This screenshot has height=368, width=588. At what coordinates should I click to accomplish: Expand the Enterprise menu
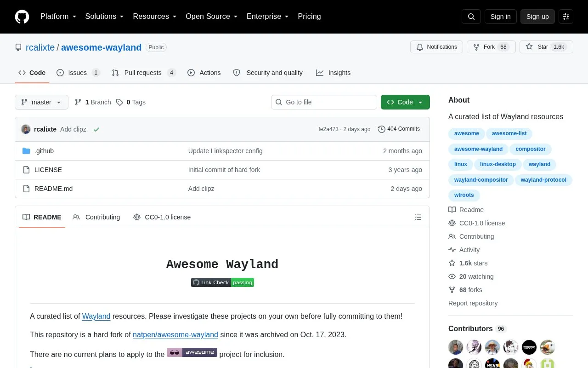tap(268, 17)
